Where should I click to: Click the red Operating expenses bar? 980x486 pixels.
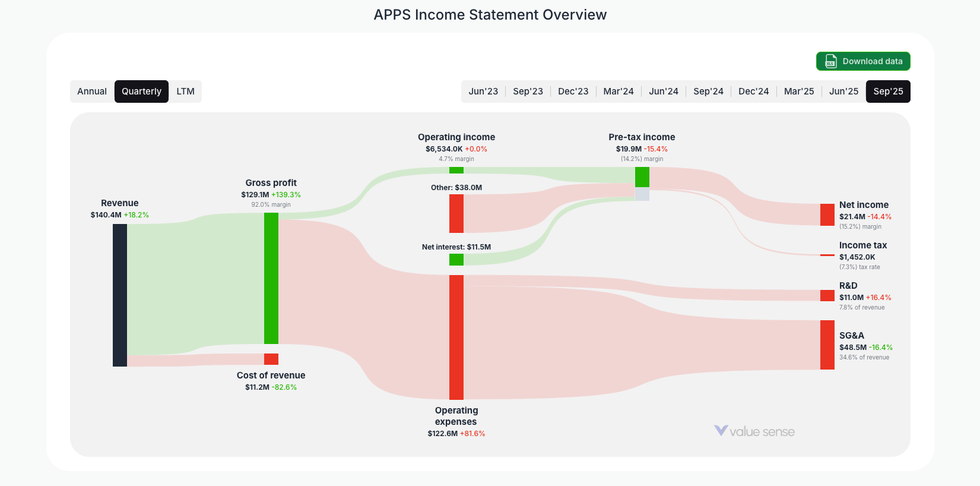coord(456,337)
